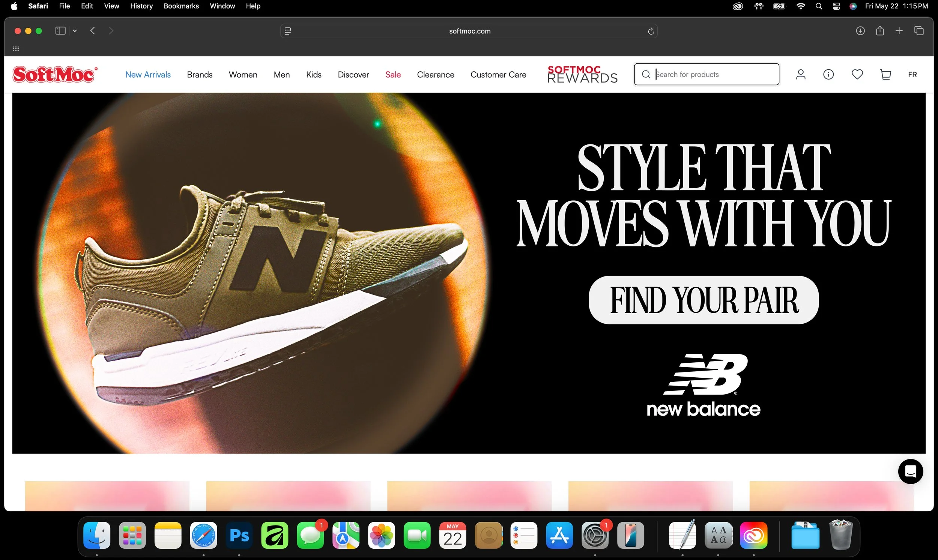
Task: Click the Find Your Pair button
Action: (703, 300)
